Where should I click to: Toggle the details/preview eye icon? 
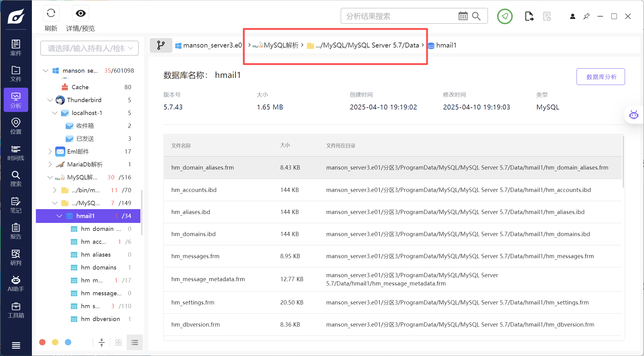(81, 13)
